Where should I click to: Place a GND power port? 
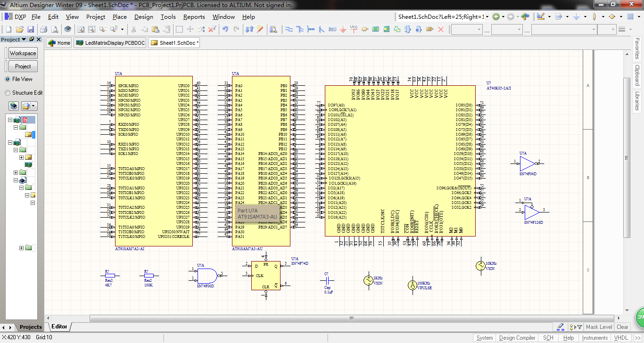[343, 29]
